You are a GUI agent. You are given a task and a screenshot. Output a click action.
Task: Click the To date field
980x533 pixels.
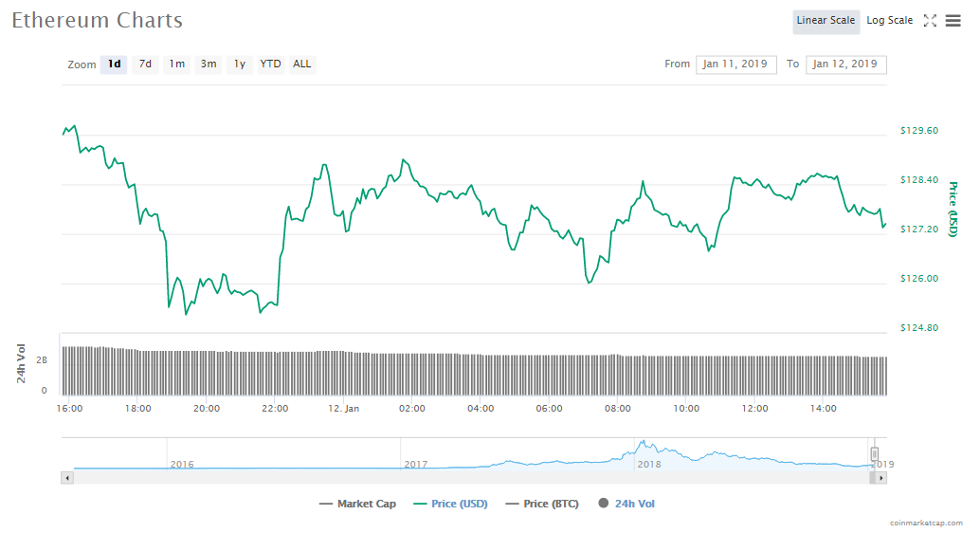(846, 64)
